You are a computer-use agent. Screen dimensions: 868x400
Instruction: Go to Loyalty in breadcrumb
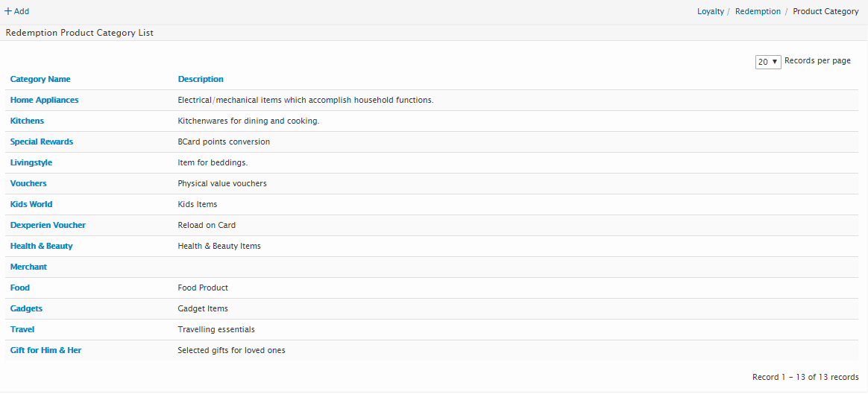[710, 11]
